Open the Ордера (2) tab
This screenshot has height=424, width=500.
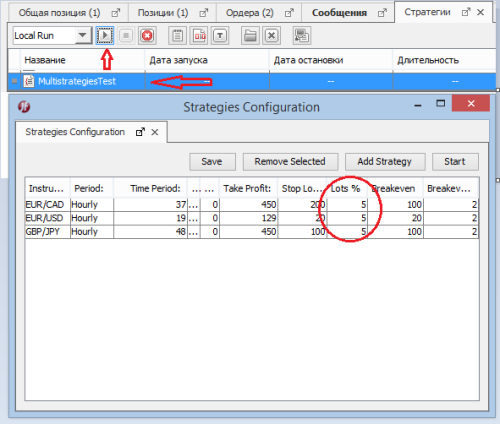pos(250,13)
